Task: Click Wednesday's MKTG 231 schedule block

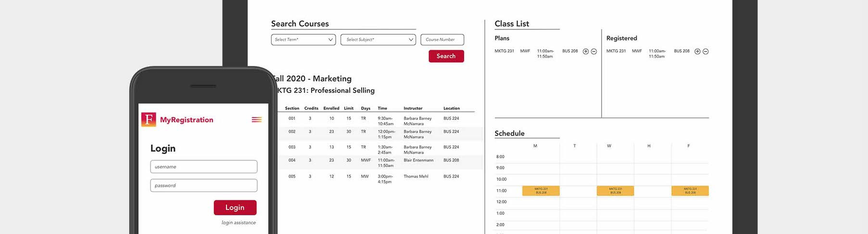Action: (616, 191)
